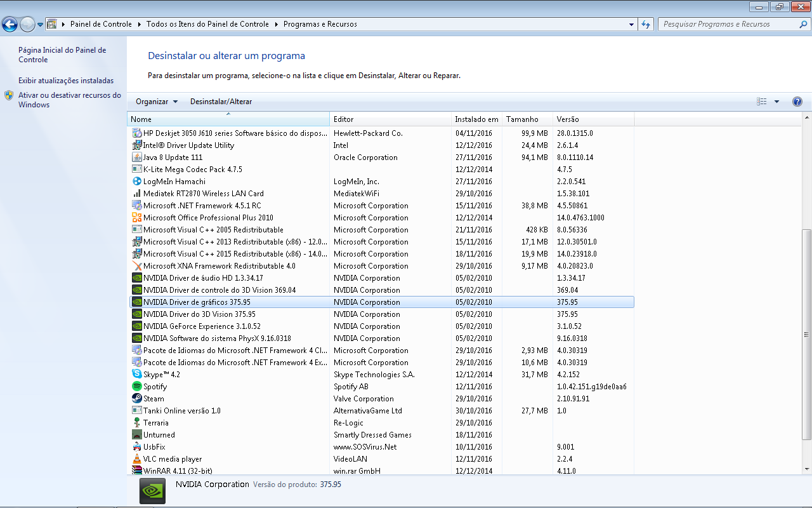Open Página Inicial do Painel de Controle
Image resolution: width=812 pixels, height=508 pixels.
coord(62,55)
